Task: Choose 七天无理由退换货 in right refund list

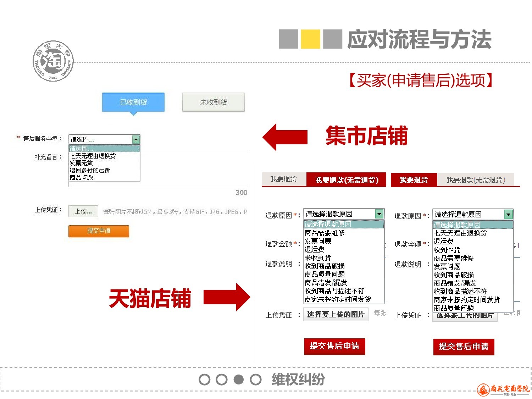Action: (x=473, y=233)
